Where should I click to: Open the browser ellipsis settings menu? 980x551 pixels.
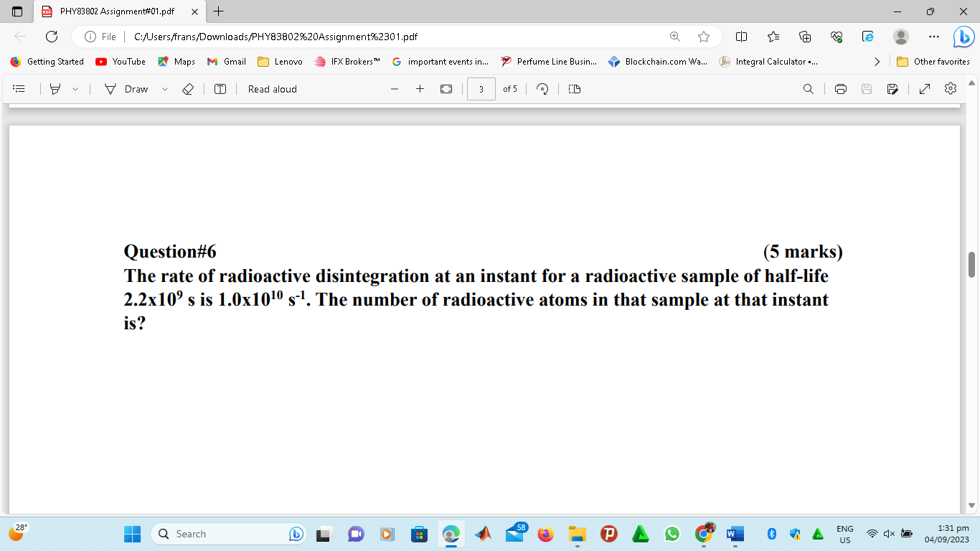tap(933, 37)
